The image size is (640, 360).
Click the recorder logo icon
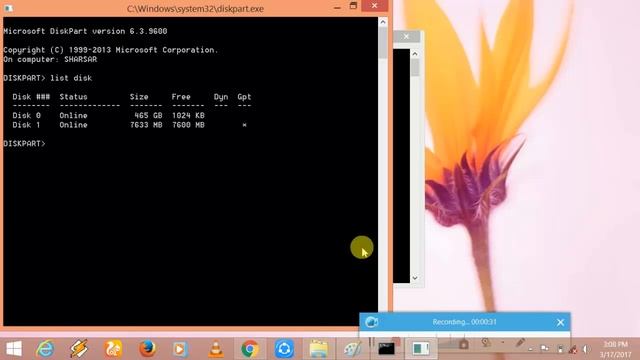point(371,322)
